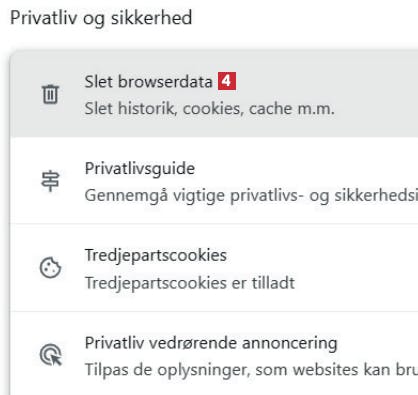This screenshot has height=395, width=418.
Task: Click the 'Privatliv og sikkerhed' heading
Action: click(x=101, y=18)
